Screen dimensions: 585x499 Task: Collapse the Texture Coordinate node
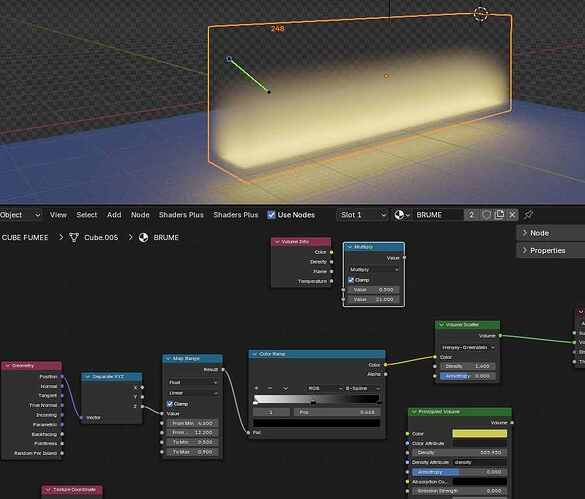tap(48, 490)
